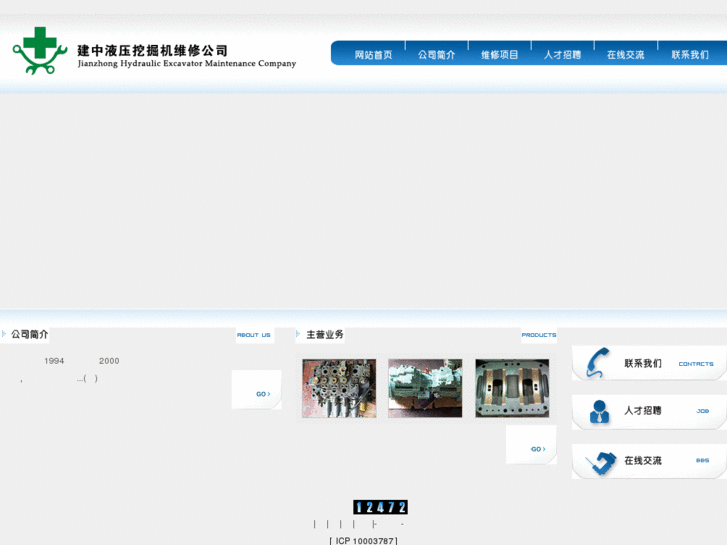Click the telephone handset icon
This screenshot has height=545, width=727.
597,363
